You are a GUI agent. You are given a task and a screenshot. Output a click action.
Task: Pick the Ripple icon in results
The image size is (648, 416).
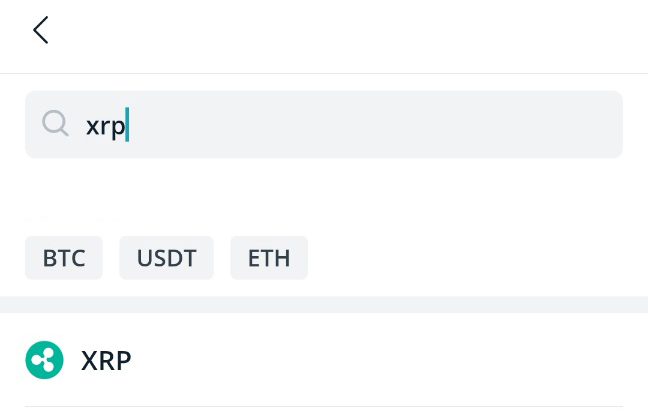[44, 360]
